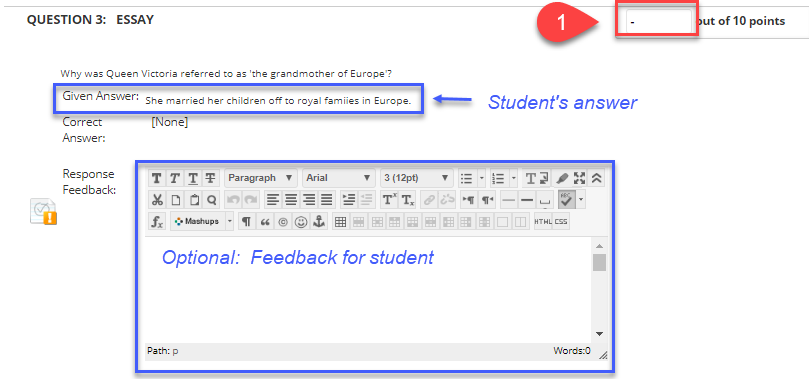Show non-printing paragraph marks
Viewport: 811px width, 379px height.
pos(247,221)
